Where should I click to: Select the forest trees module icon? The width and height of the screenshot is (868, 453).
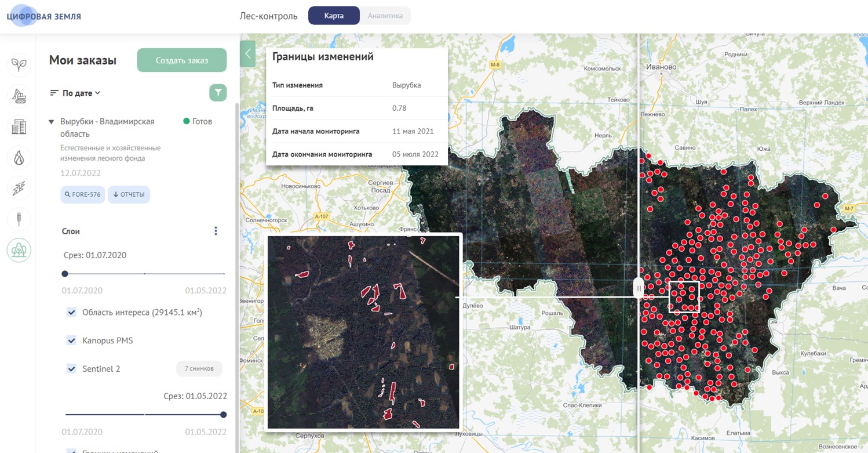point(19,250)
